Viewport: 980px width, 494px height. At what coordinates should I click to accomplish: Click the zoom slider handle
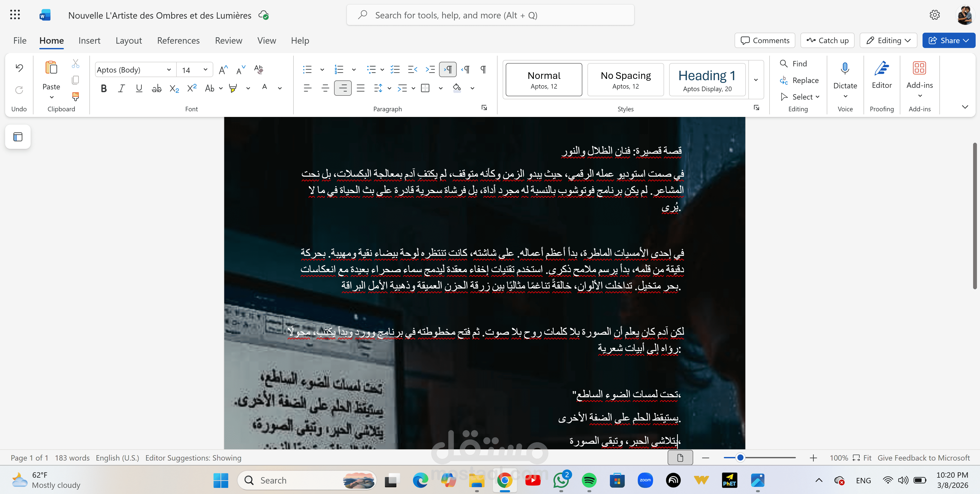[x=740, y=458]
